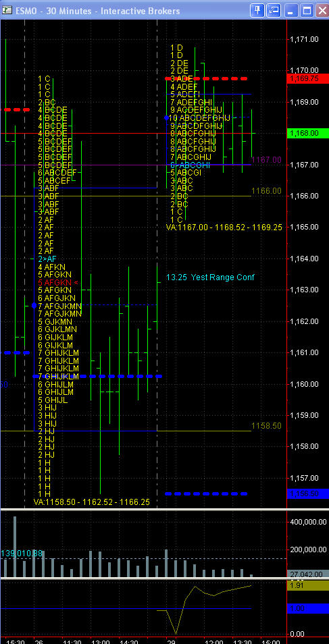Minimize the ESM0 chart window
The image size is (329, 644).
291,10
